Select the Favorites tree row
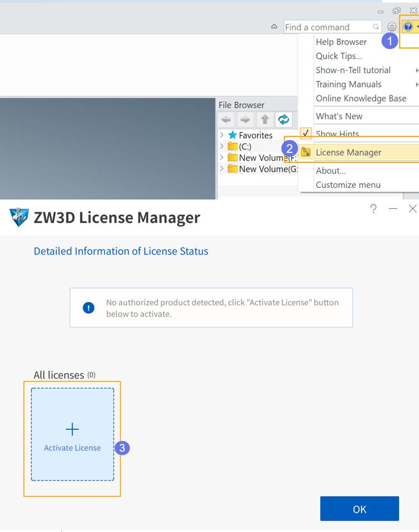This screenshot has width=419, height=532. point(256,135)
